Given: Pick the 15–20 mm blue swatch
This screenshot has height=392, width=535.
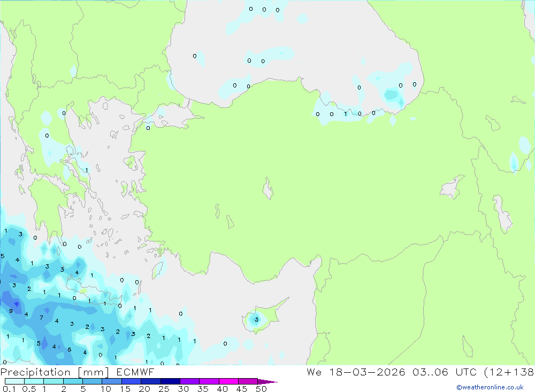Looking at the screenshot, I should click(x=131, y=381).
